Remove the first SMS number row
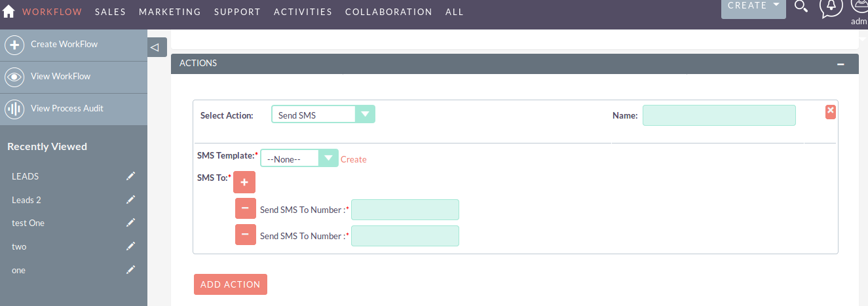The width and height of the screenshot is (868, 306). (245, 208)
